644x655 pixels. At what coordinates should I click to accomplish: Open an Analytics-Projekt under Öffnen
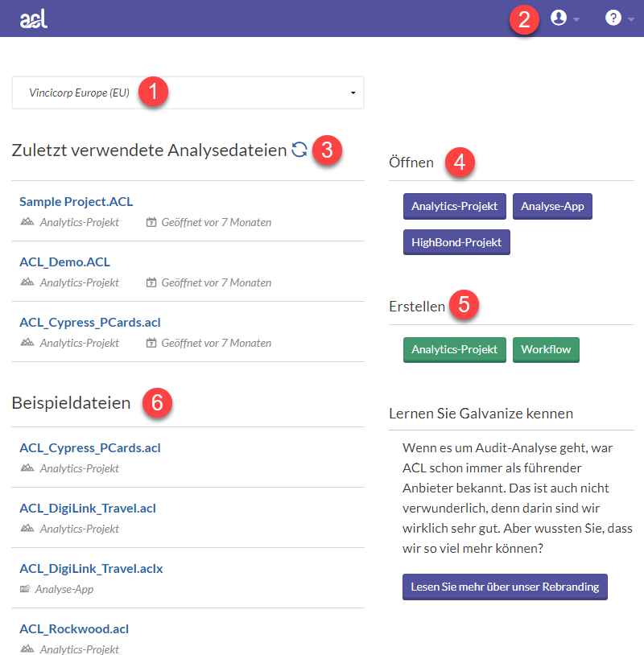[x=455, y=206]
